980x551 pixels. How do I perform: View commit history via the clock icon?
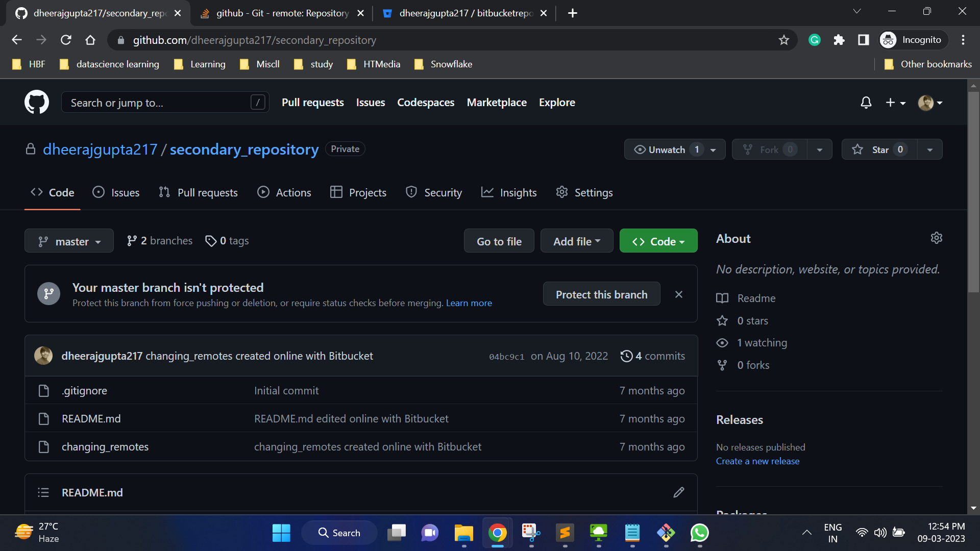(627, 356)
